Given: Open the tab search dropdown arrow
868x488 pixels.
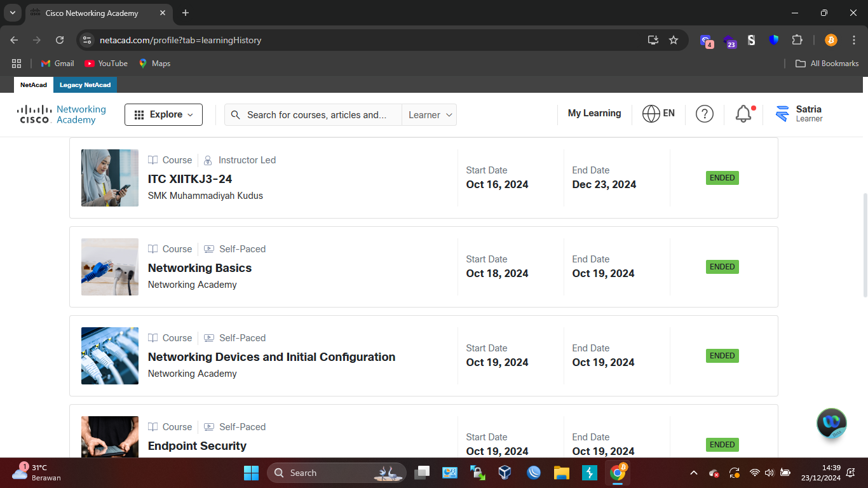Looking at the screenshot, I should point(12,13).
